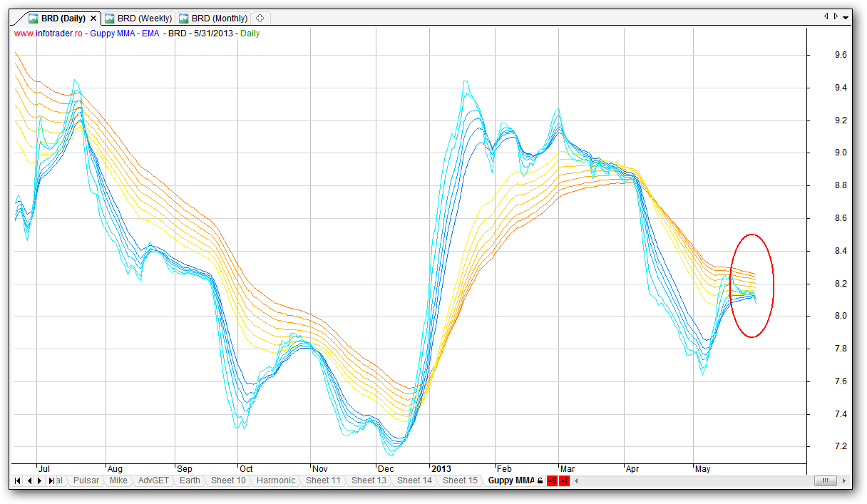Viewport: 867px width, 504px height.
Task: Click the BRD - 5/31/2013 title text
Action: point(200,33)
